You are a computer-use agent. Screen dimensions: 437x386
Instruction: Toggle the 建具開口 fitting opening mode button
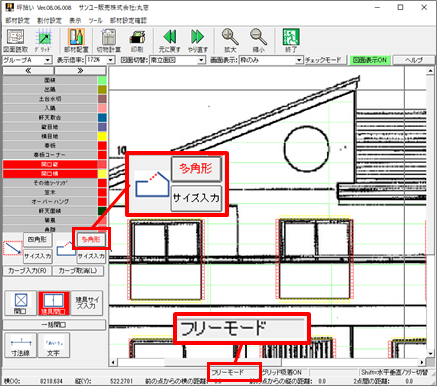pyautogui.click(x=54, y=303)
